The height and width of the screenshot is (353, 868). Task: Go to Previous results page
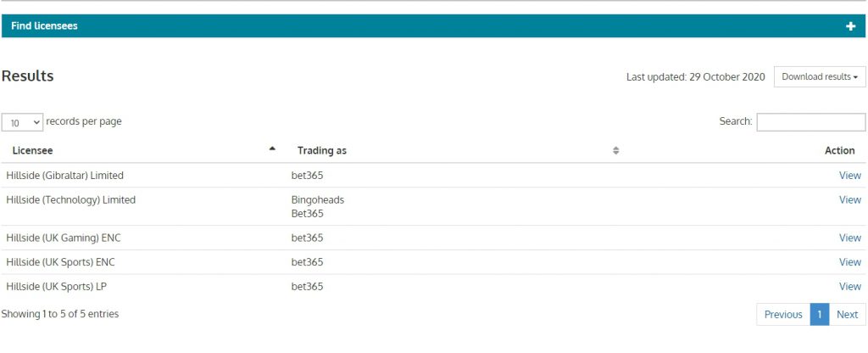(x=782, y=315)
